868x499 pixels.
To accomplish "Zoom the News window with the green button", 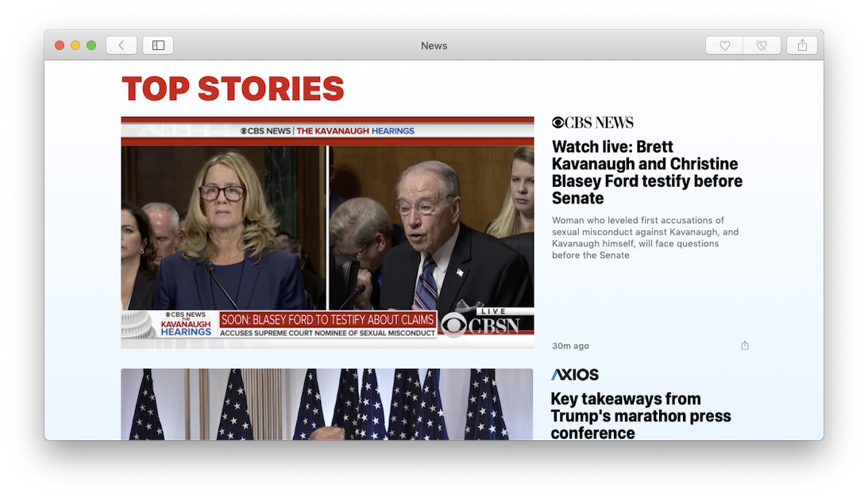I will pos(91,45).
